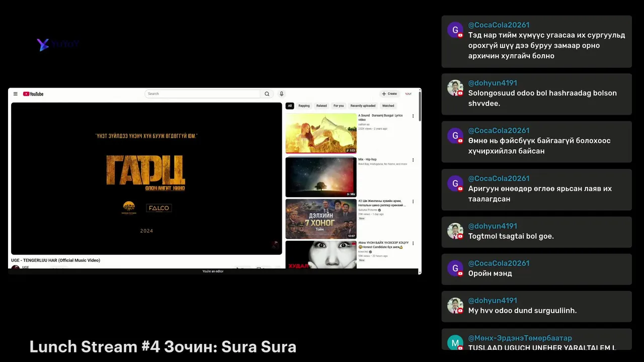Click the stream logo in top-left corner
The image size is (644, 362).
click(58, 44)
